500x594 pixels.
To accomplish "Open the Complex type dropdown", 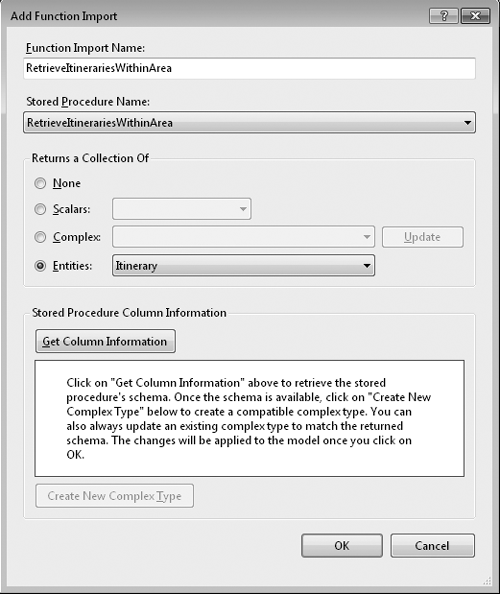I will click(243, 237).
